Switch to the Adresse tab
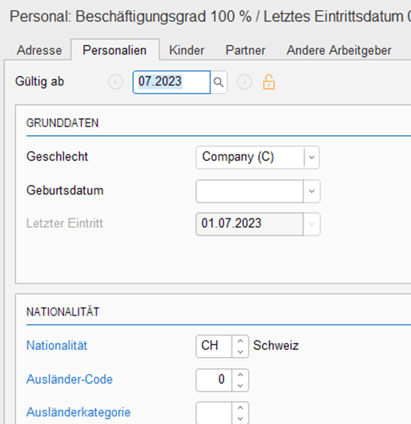Image resolution: width=411 pixels, height=424 pixels. pyautogui.click(x=39, y=50)
